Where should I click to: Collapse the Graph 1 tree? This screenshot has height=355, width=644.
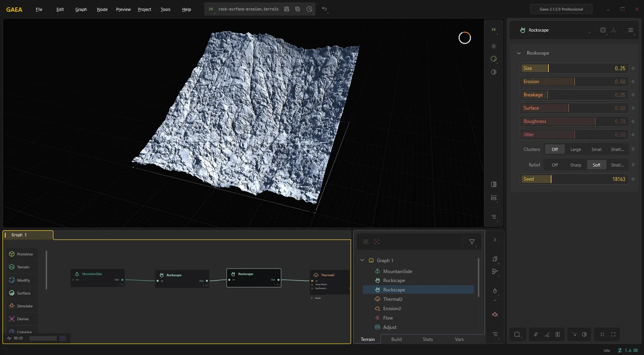362,260
